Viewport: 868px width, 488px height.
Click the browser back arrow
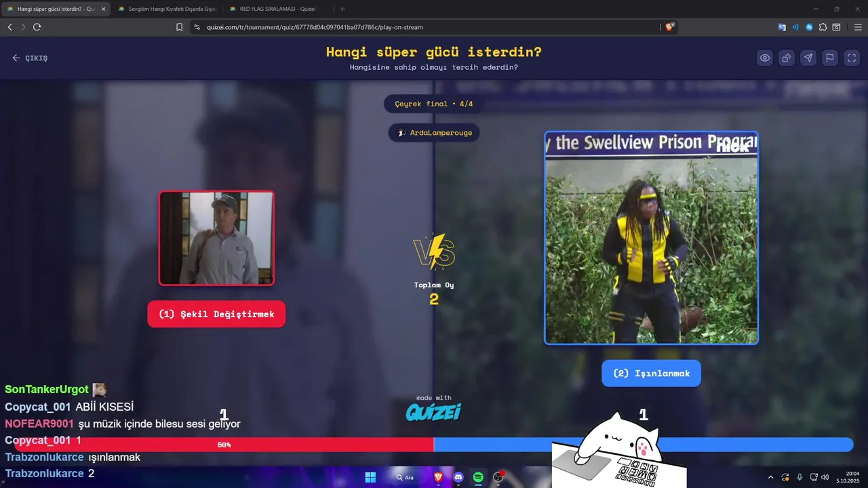9,27
